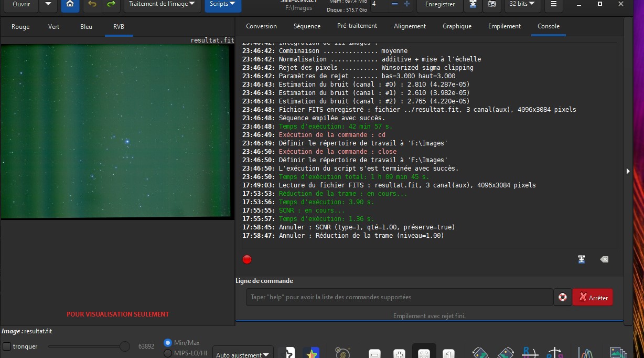Image resolution: width=644 pixels, height=358 pixels.
Task: Switch to the Bleu channel tab
Action: (86, 27)
